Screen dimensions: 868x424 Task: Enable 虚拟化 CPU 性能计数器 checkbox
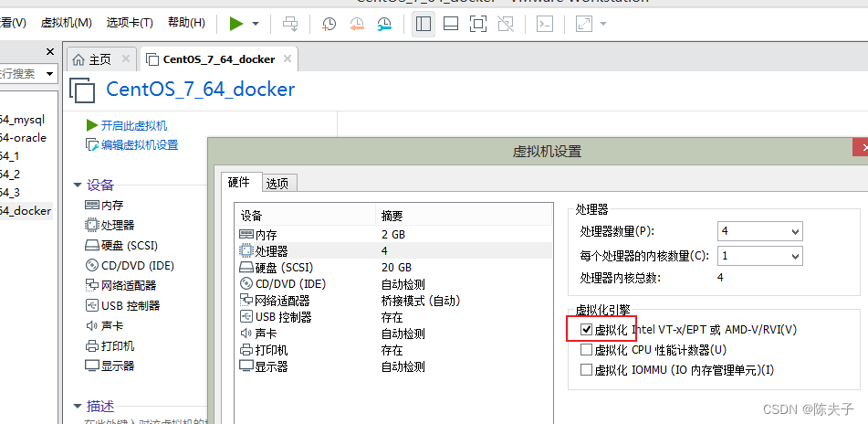[x=586, y=350]
